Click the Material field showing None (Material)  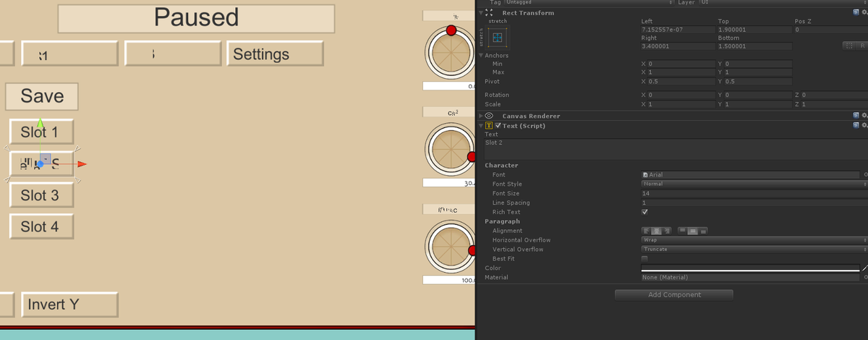pyautogui.click(x=751, y=278)
